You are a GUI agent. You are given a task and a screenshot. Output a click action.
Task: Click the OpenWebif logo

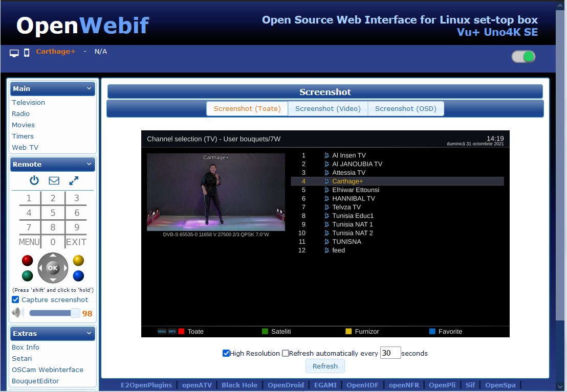pyautogui.click(x=83, y=25)
